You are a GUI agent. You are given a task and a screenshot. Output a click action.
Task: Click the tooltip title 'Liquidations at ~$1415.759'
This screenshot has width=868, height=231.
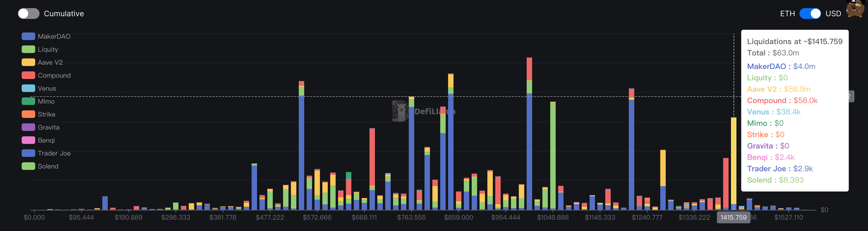pyautogui.click(x=795, y=41)
